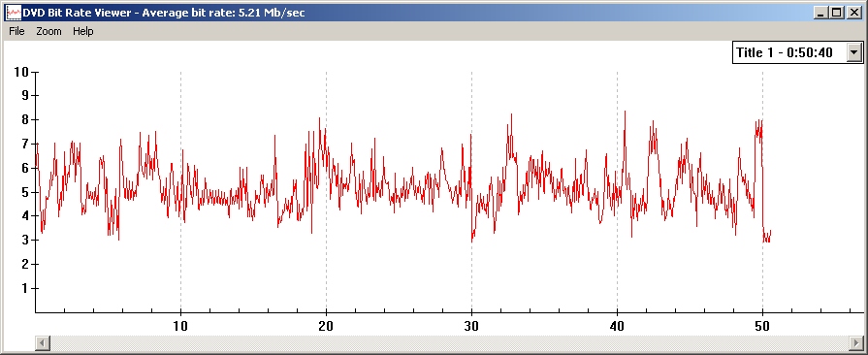This screenshot has width=868, height=355.
Task: Click the DVD Bit Rate Viewer title bar icon
Action: pos(14,13)
